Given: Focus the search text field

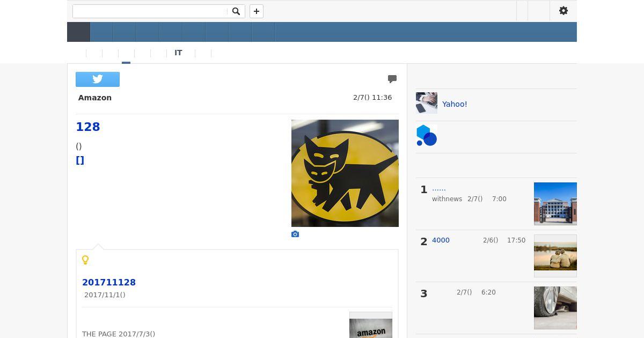Looking at the screenshot, I should pos(150,11).
